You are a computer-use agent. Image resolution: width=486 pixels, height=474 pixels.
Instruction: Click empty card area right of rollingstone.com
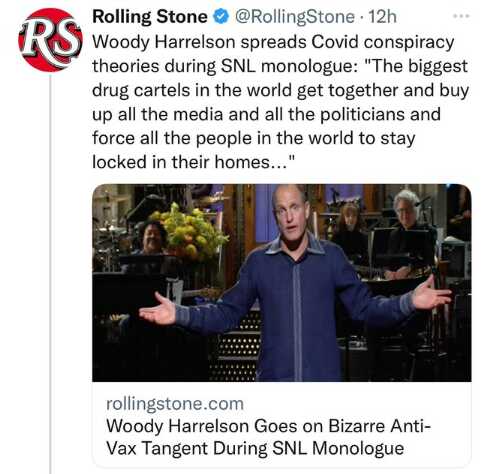click(357, 404)
